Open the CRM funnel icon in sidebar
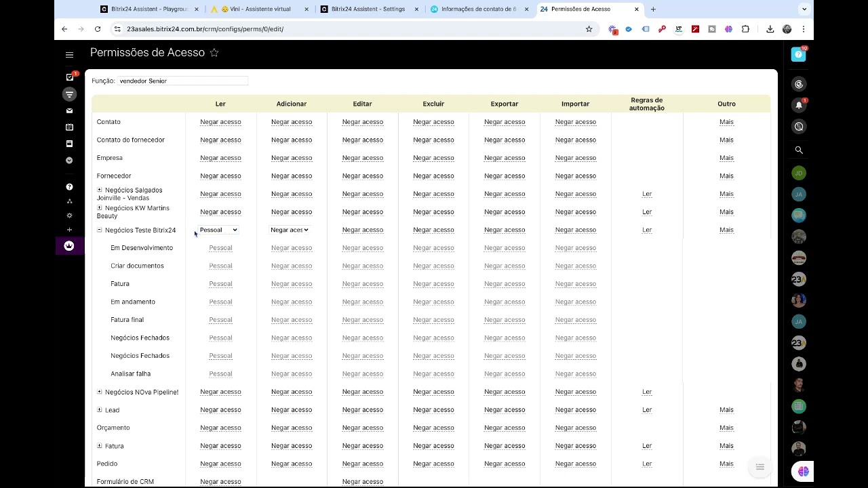868x488 pixels. click(x=69, y=94)
